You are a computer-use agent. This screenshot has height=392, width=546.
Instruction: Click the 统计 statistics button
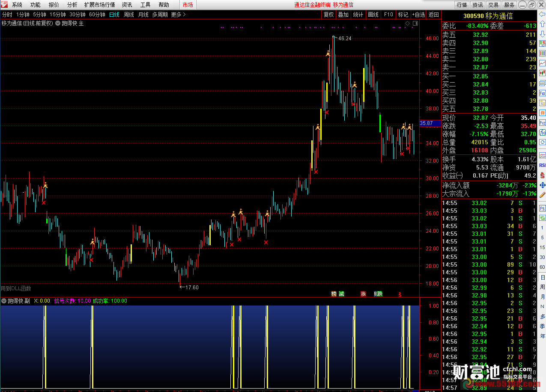pyautogui.click(x=358, y=15)
